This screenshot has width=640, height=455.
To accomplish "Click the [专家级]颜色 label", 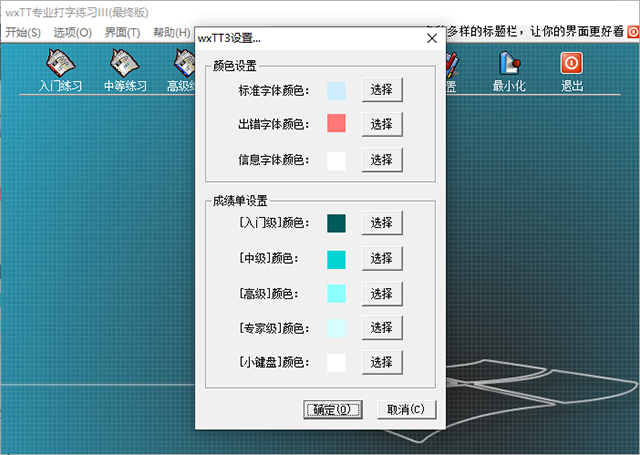I will (x=273, y=328).
